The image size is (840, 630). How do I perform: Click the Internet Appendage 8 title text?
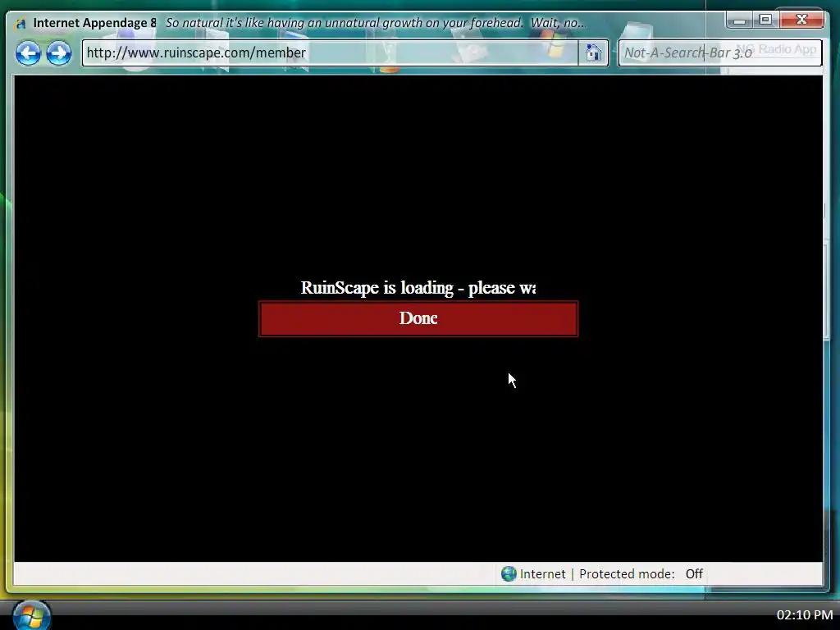(x=95, y=22)
